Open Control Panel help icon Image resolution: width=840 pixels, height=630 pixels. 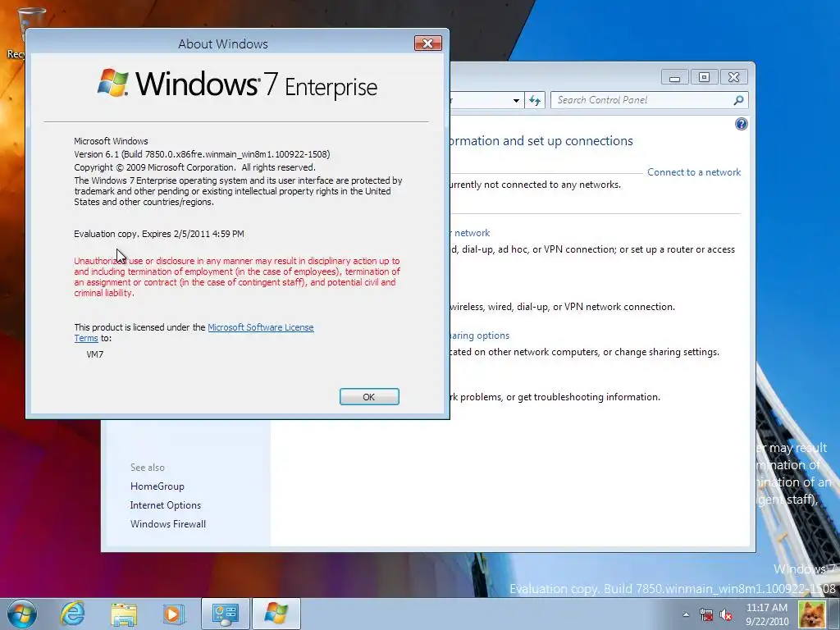741,125
